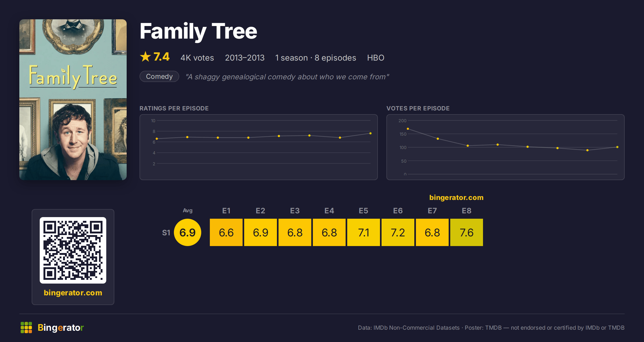Click the Bingerator brand name in footer
Viewport: 644px width, 342px height.
click(x=61, y=328)
